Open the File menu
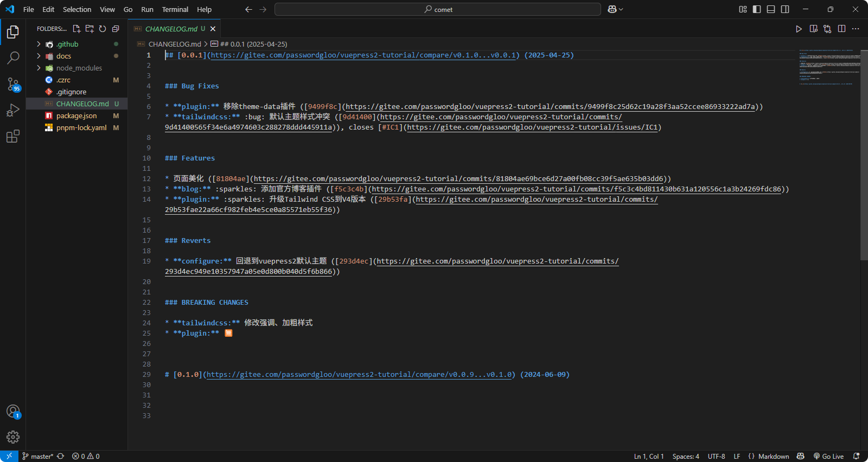Image resolution: width=868 pixels, height=462 pixels. tap(29, 9)
